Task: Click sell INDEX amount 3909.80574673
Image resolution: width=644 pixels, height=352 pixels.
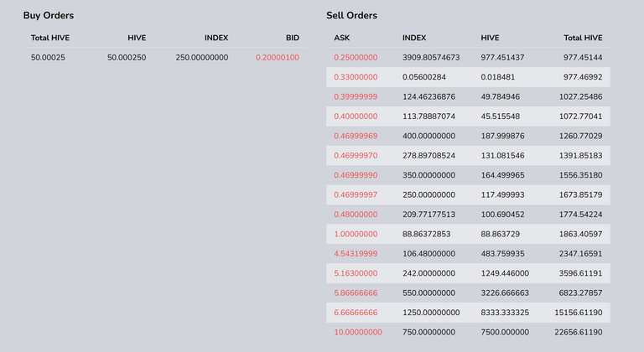Action: click(431, 58)
